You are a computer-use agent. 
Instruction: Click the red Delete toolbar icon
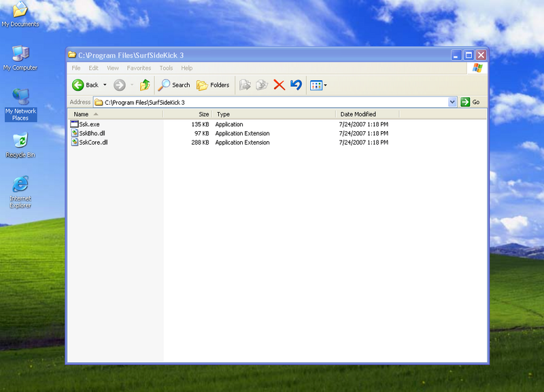279,85
